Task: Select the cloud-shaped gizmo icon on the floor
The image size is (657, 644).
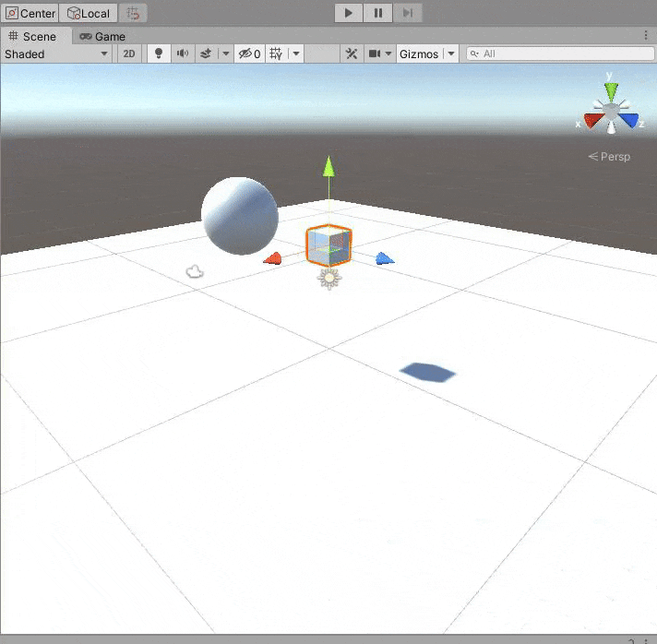Action: pos(195,272)
